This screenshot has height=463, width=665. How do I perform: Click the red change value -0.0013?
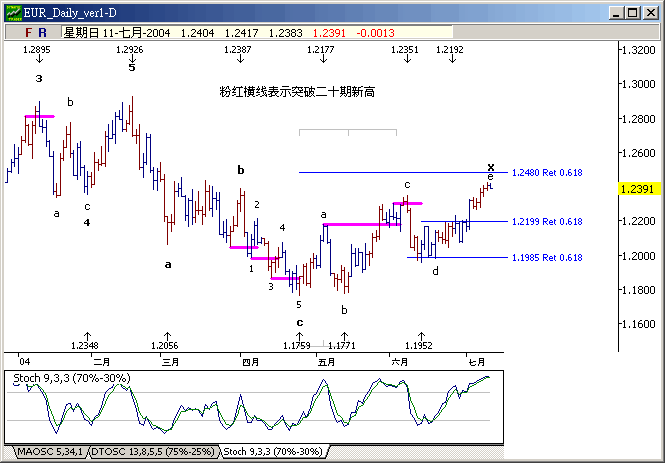click(x=376, y=33)
